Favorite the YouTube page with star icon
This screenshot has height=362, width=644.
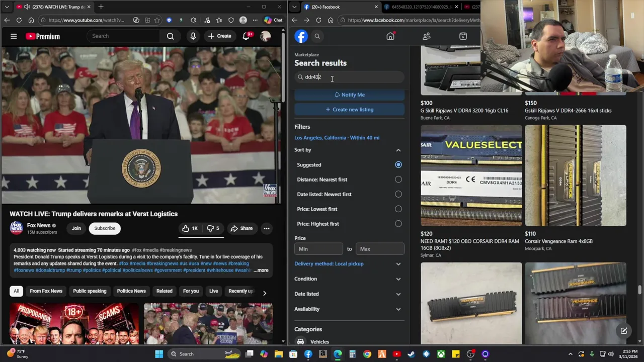(x=157, y=20)
